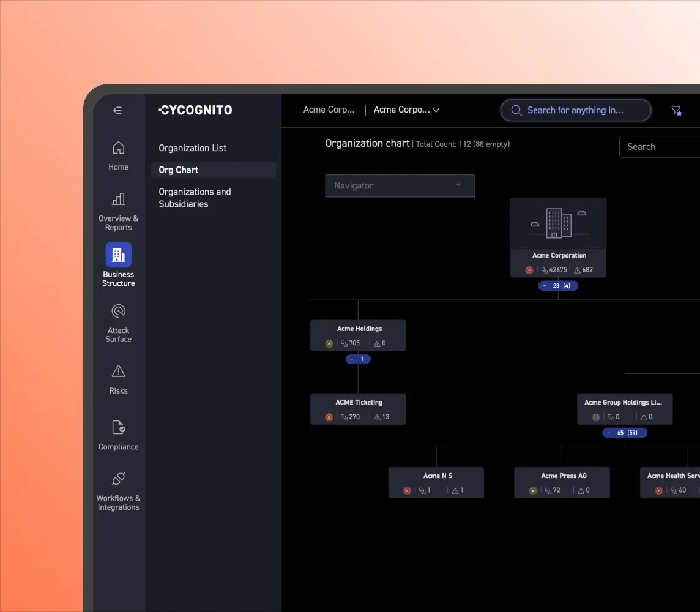Collapse the sidebar with the arrow icon
Image resolution: width=700 pixels, height=612 pixels.
(117, 110)
